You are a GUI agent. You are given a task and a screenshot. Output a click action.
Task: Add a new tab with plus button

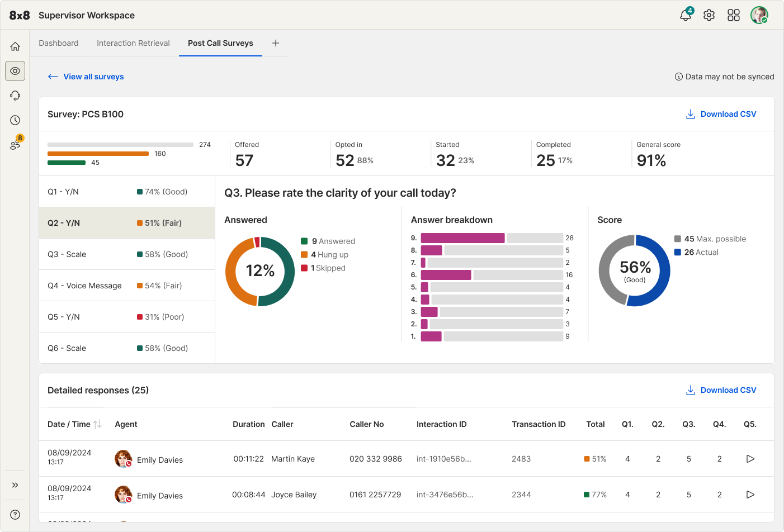pyautogui.click(x=276, y=43)
